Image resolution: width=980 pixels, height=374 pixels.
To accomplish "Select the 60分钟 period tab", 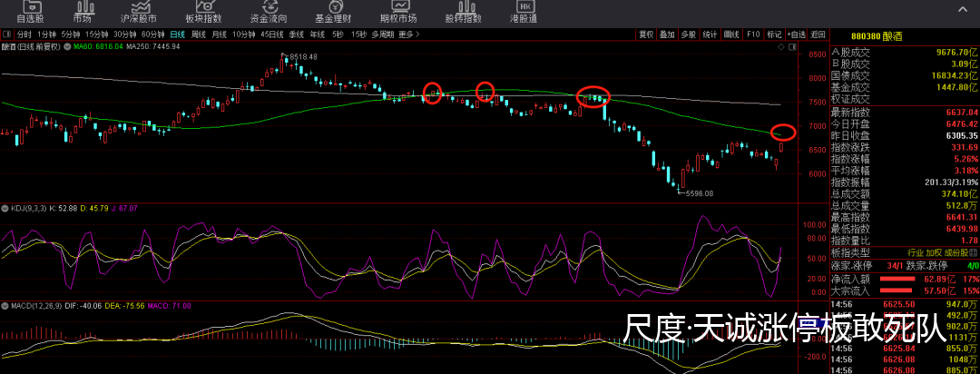I will pyautogui.click(x=152, y=34).
